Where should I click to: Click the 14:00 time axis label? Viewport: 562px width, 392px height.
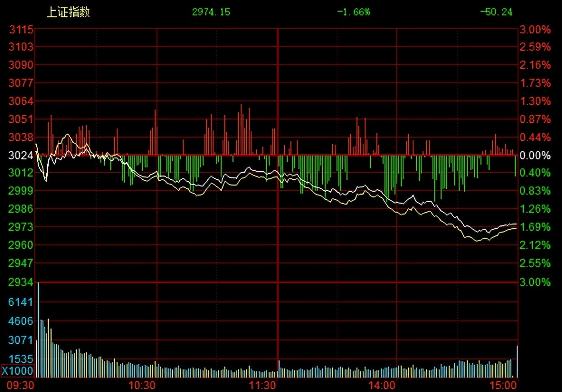coord(382,386)
